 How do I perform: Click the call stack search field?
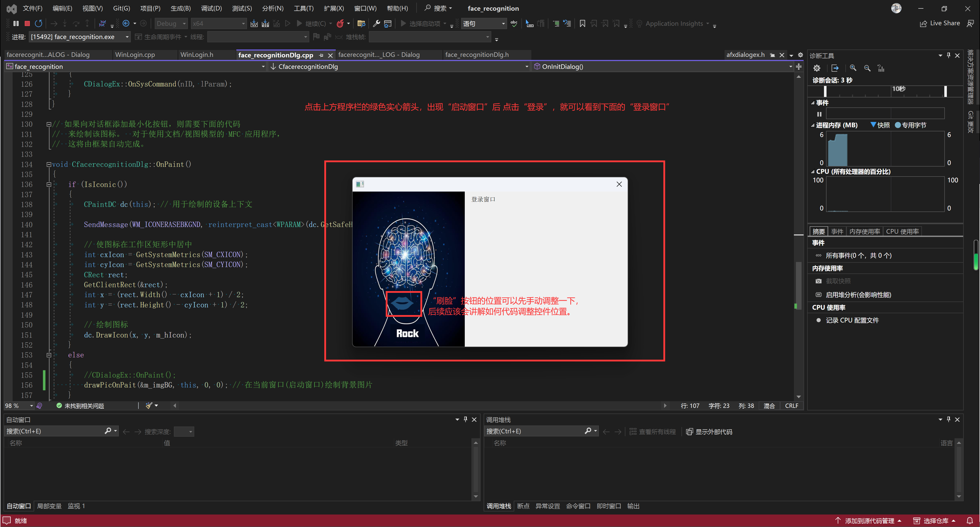pyautogui.click(x=533, y=431)
